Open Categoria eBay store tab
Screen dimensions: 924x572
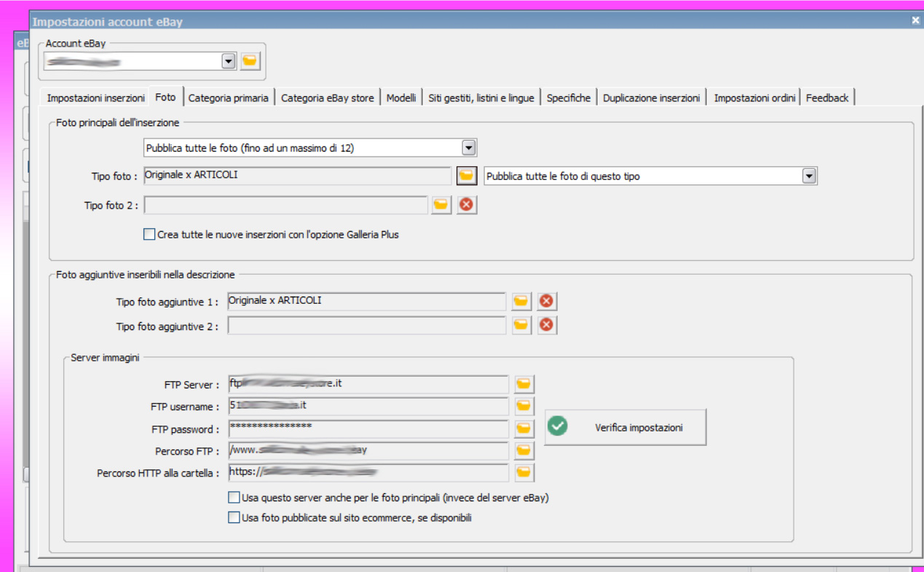click(x=328, y=98)
